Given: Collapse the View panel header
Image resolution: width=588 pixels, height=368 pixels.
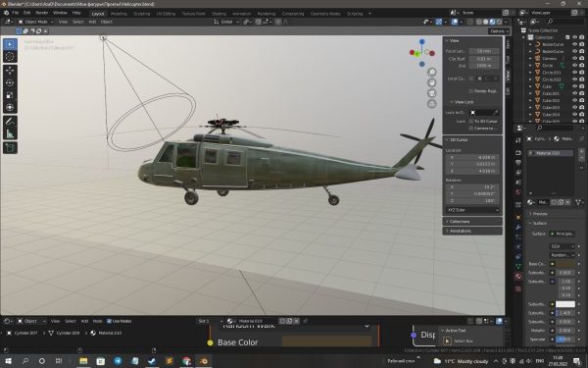Looking at the screenshot, I should (472, 40).
